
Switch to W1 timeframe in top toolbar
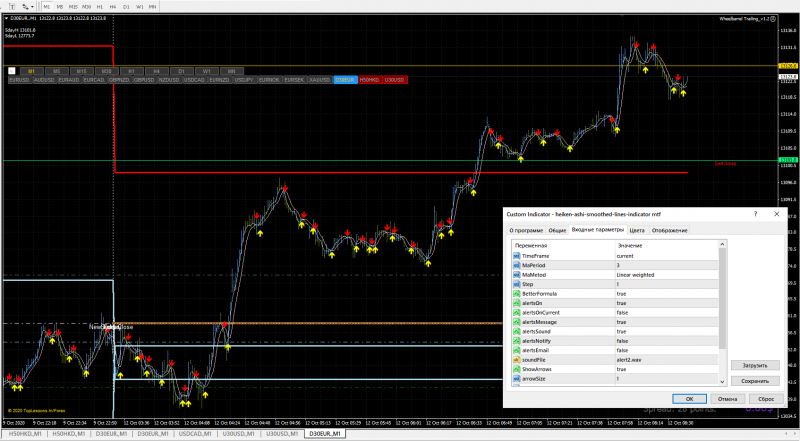click(139, 7)
